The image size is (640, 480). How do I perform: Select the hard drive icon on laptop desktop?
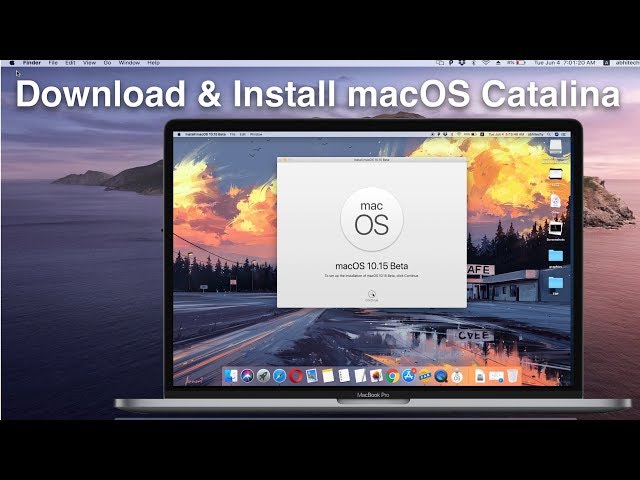coord(556,147)
